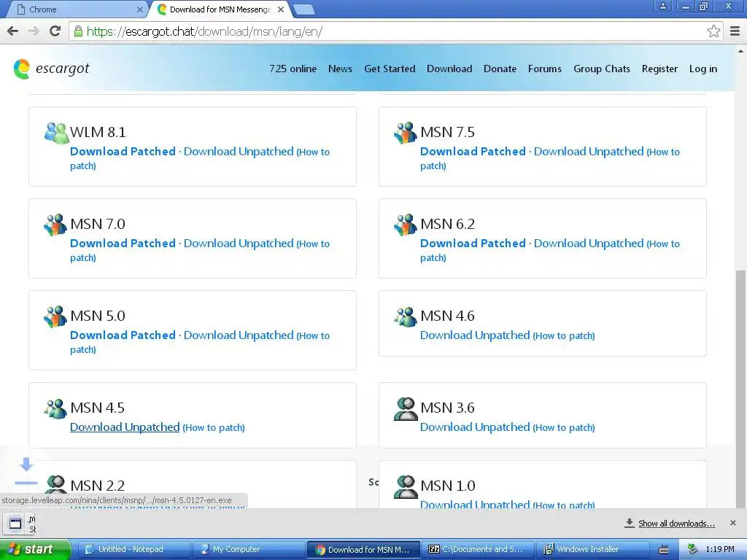The height and width of the screenshot is (560, 747).
Task: Click the 1:19 PM clock
Action: tap(720, 550)
